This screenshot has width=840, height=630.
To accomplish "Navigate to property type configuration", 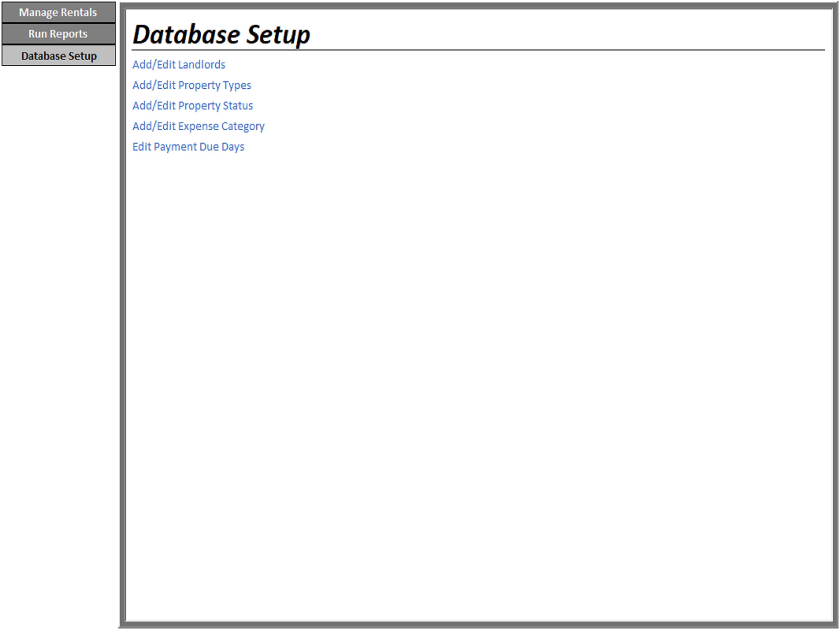I will tap(191, 85).
